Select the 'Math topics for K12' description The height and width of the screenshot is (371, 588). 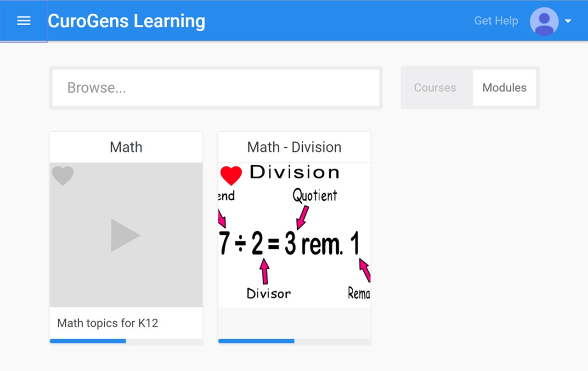point(108,323)
